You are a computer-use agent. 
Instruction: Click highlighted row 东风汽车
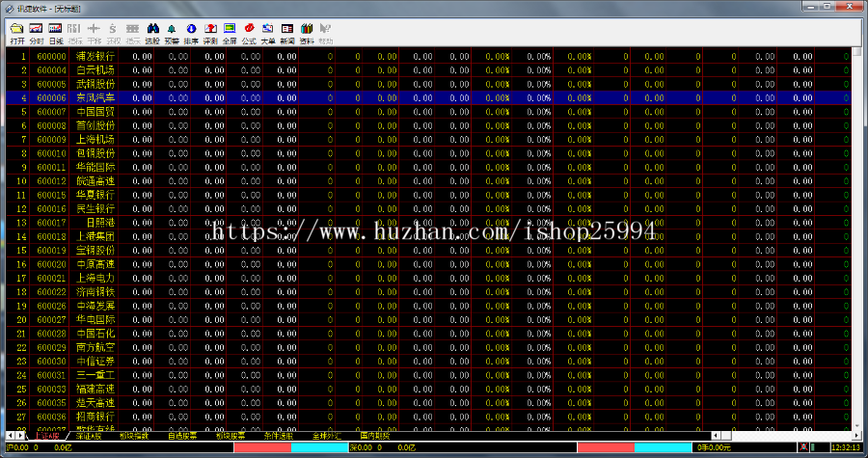click(x=428, y=98)
